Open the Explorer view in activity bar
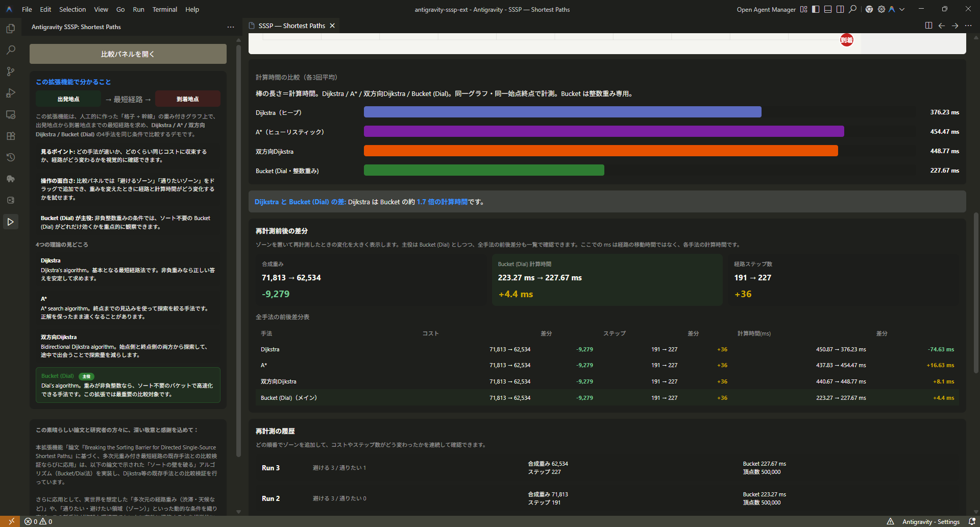 tap(10, 29)
